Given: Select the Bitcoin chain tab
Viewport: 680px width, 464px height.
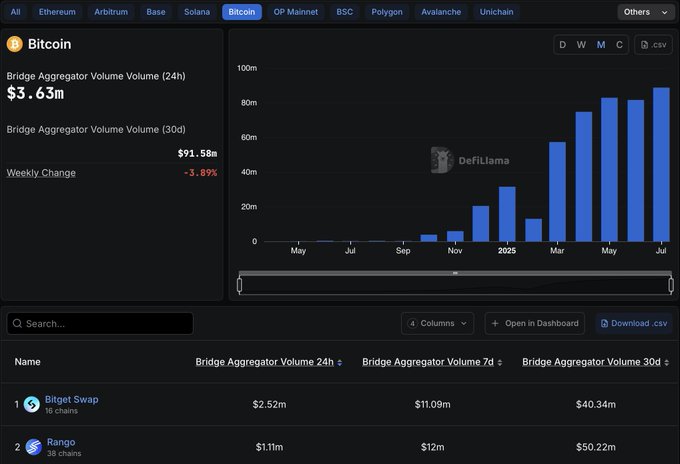Looking at the screenshot, I should pos(242,12).
